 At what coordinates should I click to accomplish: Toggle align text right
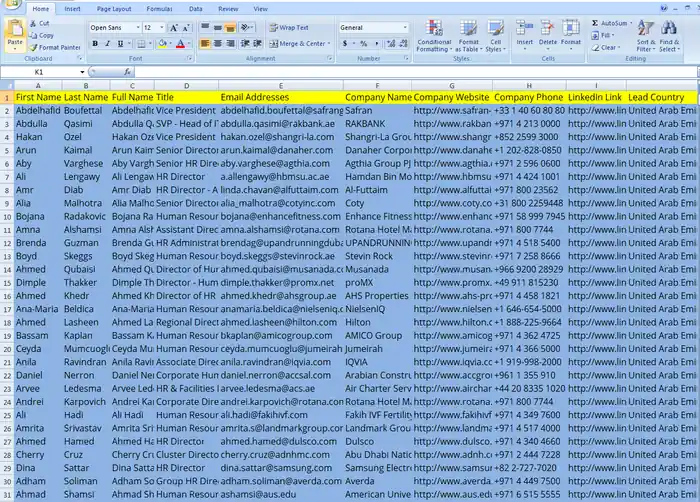(230, 44)
